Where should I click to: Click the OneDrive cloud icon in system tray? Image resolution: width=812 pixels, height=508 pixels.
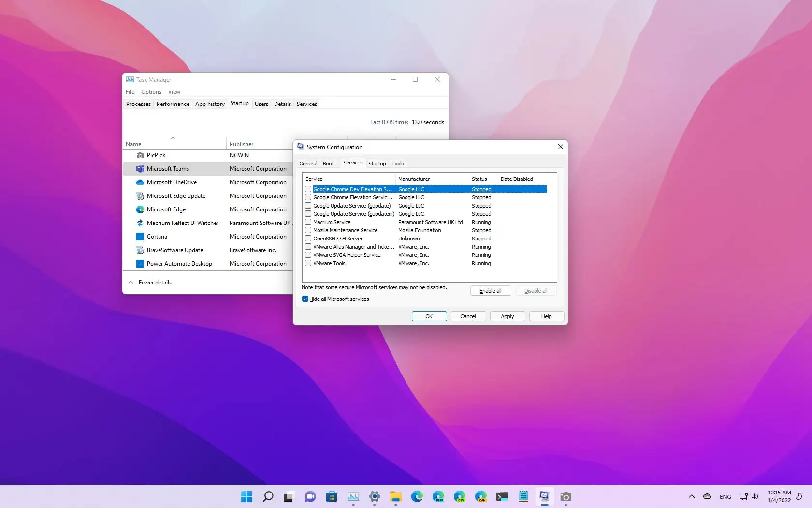[707, 496]
